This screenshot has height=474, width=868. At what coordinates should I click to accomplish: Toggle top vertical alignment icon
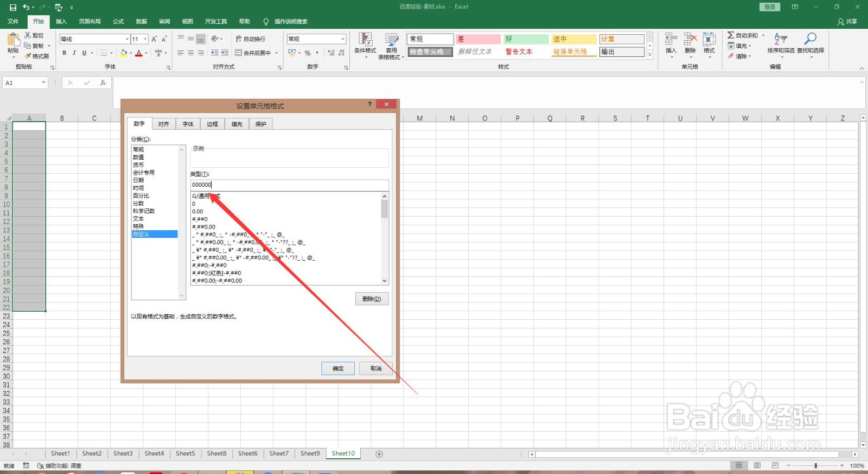click(181, 39)
